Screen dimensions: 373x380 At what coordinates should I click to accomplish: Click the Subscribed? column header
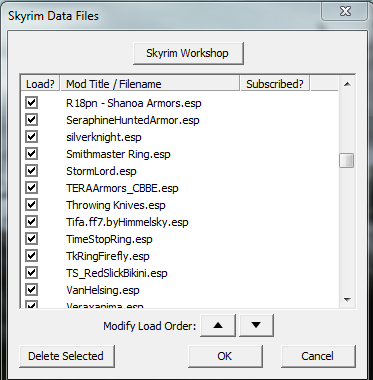(x=275, y=84)
